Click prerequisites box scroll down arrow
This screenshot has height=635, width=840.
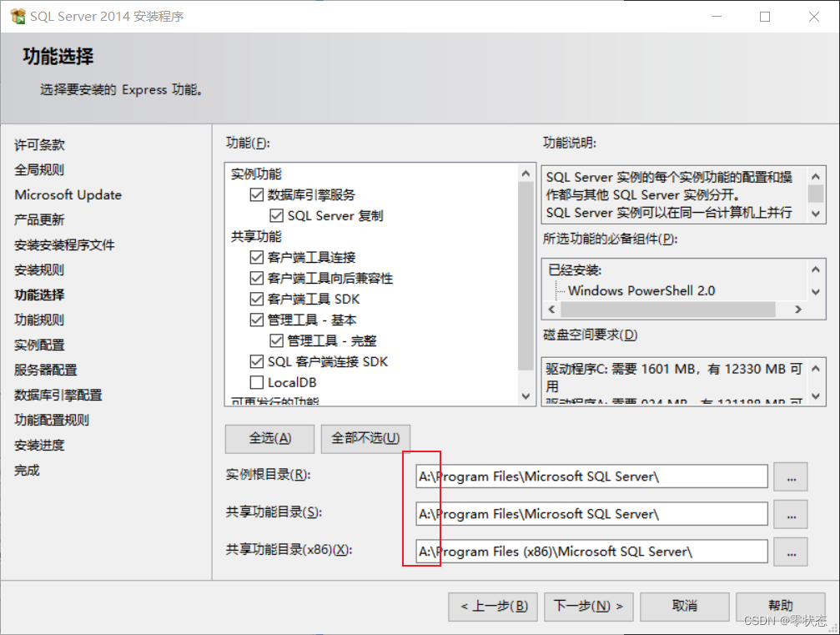[x=815, y=292]
